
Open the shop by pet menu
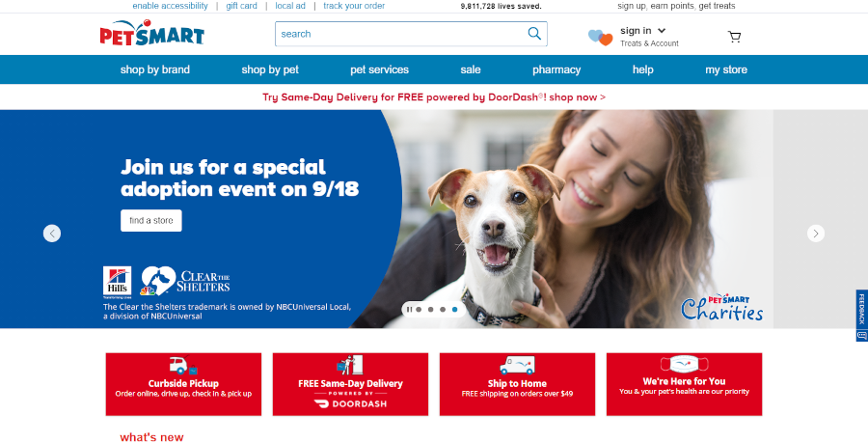tap(270, 69)
